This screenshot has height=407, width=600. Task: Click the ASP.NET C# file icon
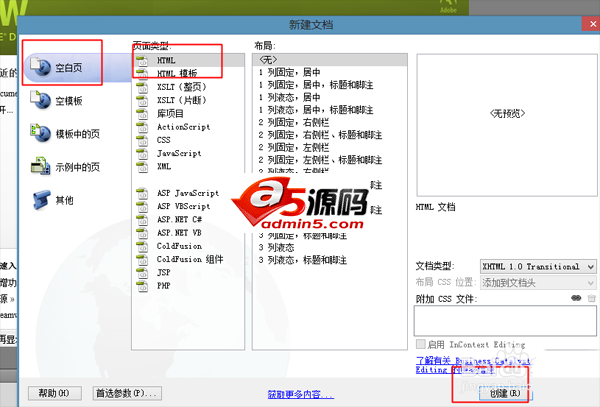pyautogui.click(x=142, y=220)
